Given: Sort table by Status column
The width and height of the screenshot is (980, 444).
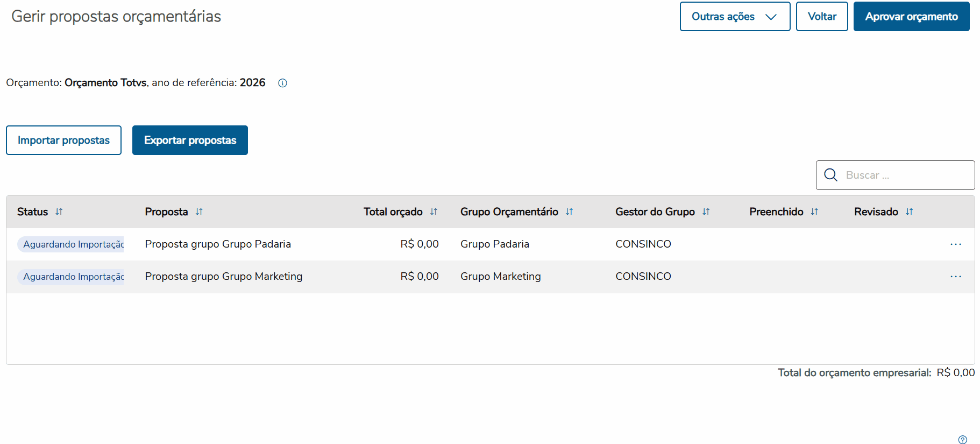Looking at the screenshot, I should pos(59,212).
